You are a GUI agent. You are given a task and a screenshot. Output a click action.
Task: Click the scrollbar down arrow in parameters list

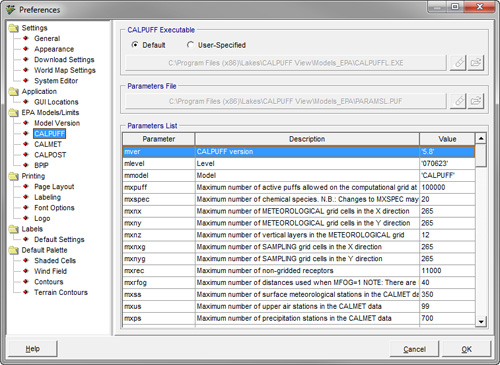tap(481, 322)
